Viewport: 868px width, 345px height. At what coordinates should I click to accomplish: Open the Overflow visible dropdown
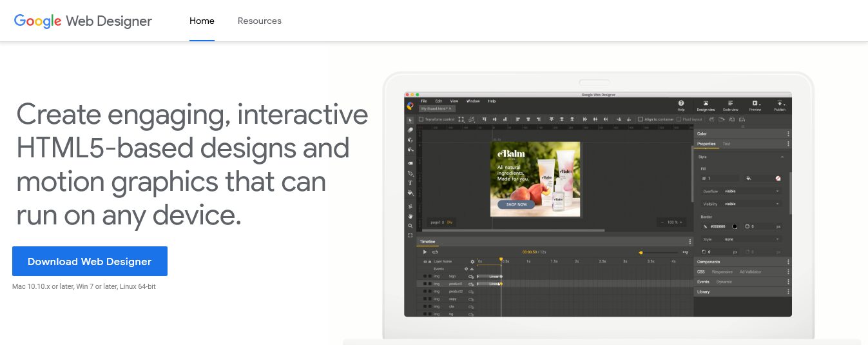click(752, 191)
